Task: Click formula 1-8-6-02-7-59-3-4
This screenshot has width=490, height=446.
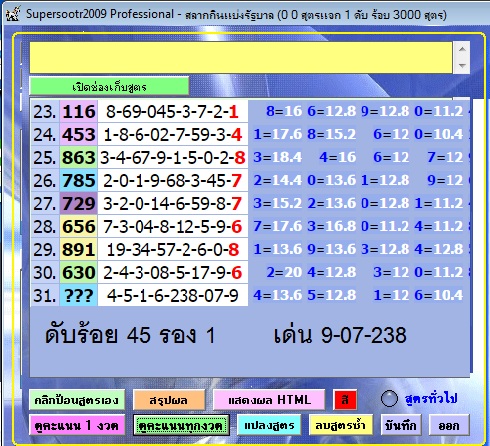Action: point(173,134)
